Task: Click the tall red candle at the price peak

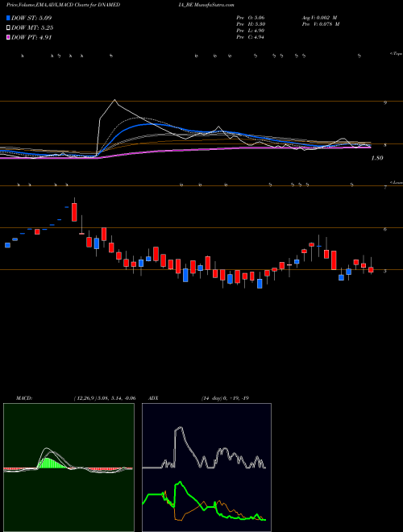Action: coord(74,212)
